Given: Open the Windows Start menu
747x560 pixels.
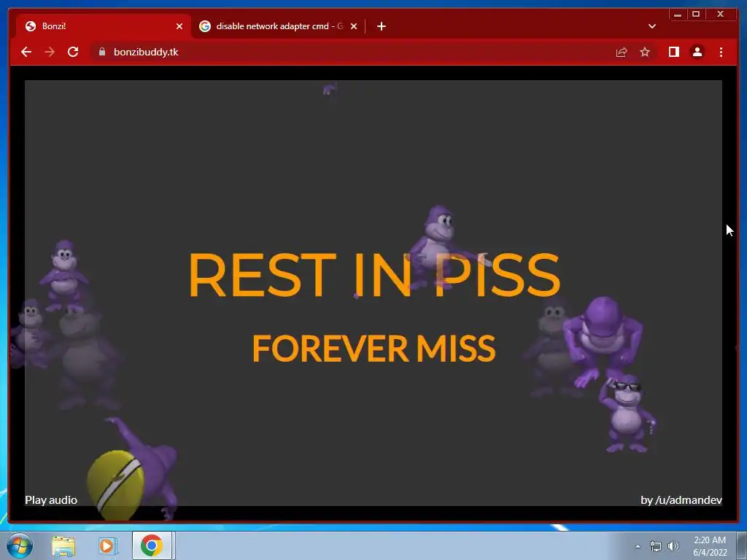Looking at the screenshot, I should point(20,545).
